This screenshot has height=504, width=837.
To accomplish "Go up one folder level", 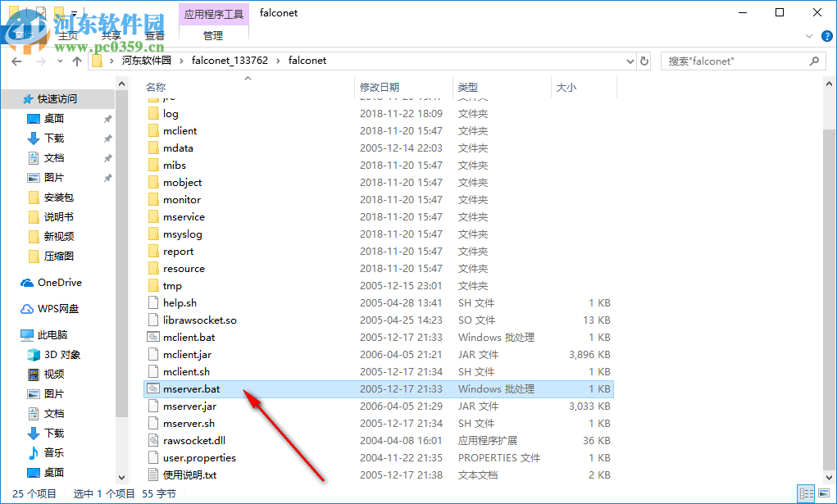I will pos(77,60).
